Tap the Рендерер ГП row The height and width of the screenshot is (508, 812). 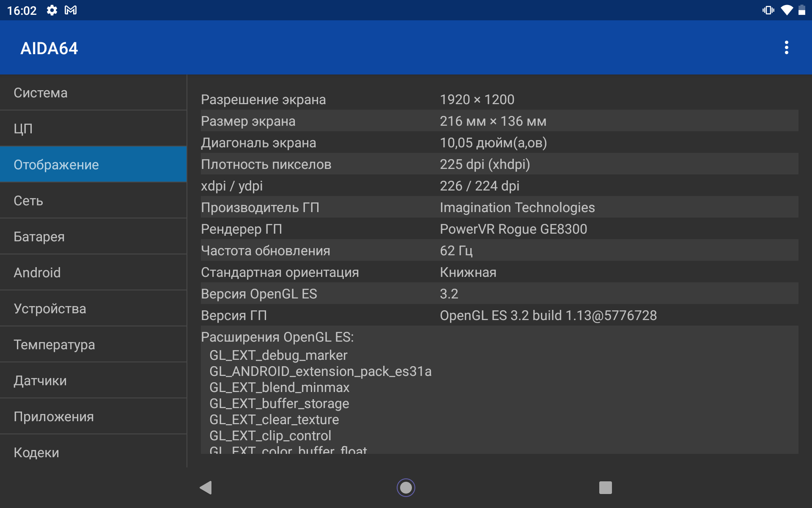coord(499,229)
